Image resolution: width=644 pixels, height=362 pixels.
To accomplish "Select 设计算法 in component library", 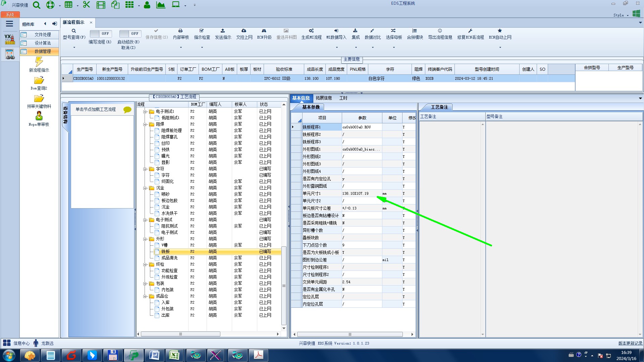I will (43, 43).
